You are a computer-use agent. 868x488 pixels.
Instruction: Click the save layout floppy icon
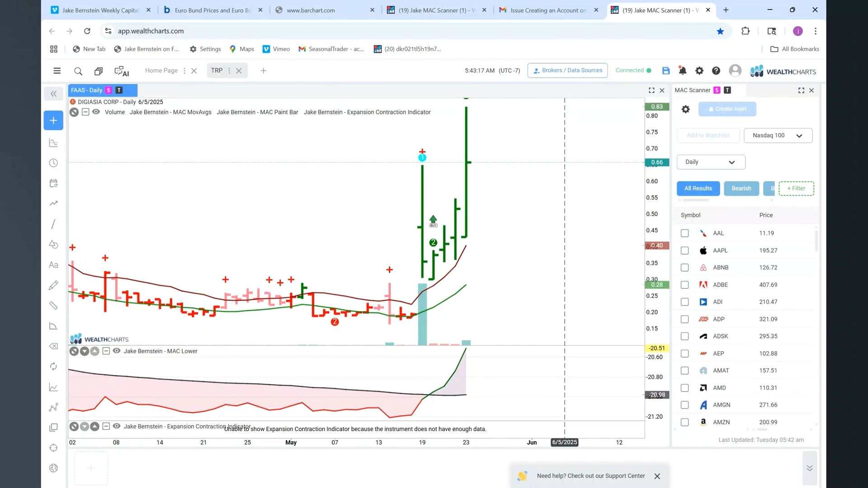tap(666, 70)
